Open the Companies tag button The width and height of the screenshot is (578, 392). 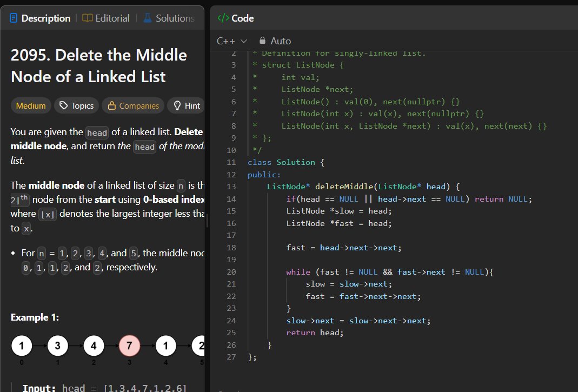(x=133, y=106)
